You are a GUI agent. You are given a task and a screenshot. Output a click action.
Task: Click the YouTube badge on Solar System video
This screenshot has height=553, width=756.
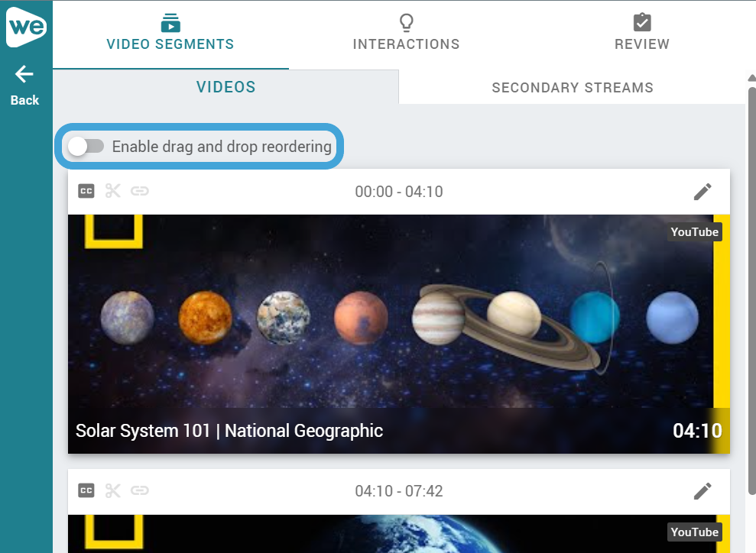click(694, 231)
